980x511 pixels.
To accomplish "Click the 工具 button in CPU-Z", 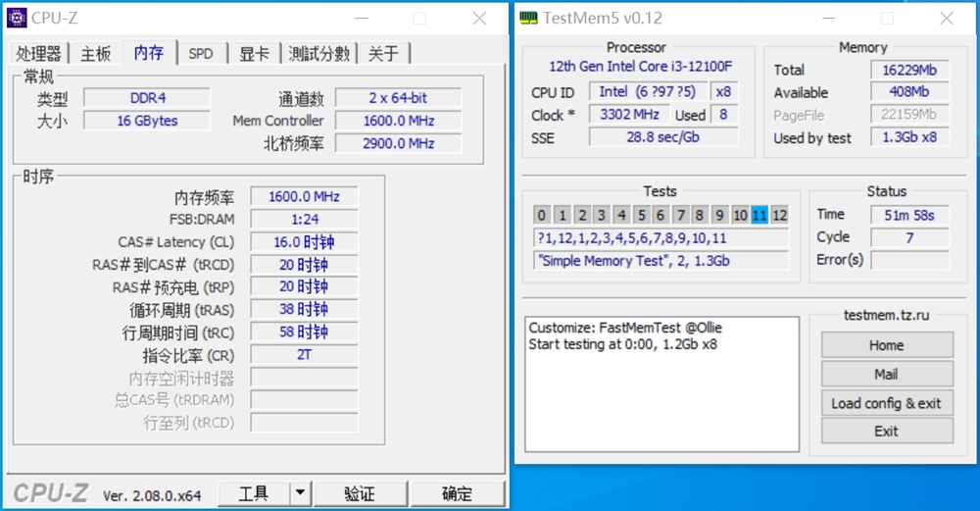I will (254, 493).
